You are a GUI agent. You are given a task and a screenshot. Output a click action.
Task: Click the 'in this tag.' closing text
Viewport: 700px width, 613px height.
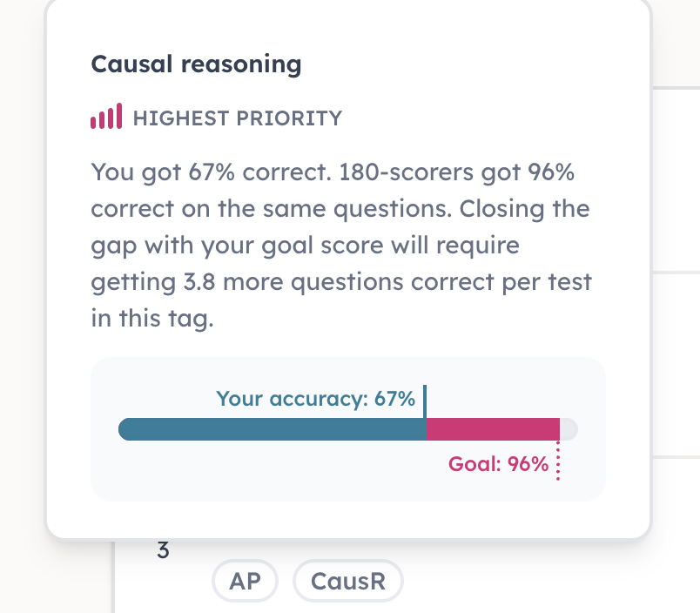152,319
